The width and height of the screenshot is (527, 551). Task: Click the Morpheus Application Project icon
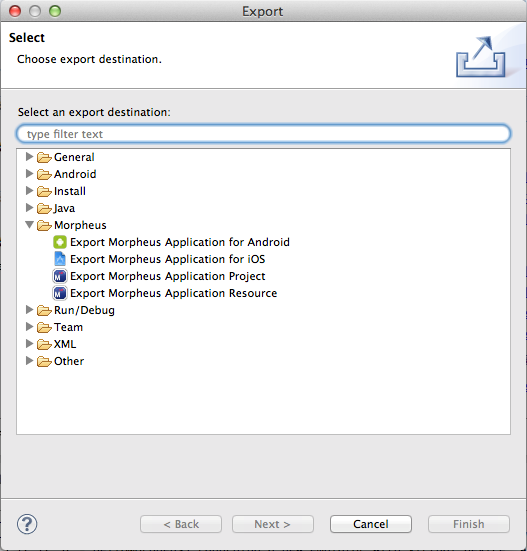[x=60, y=276]
